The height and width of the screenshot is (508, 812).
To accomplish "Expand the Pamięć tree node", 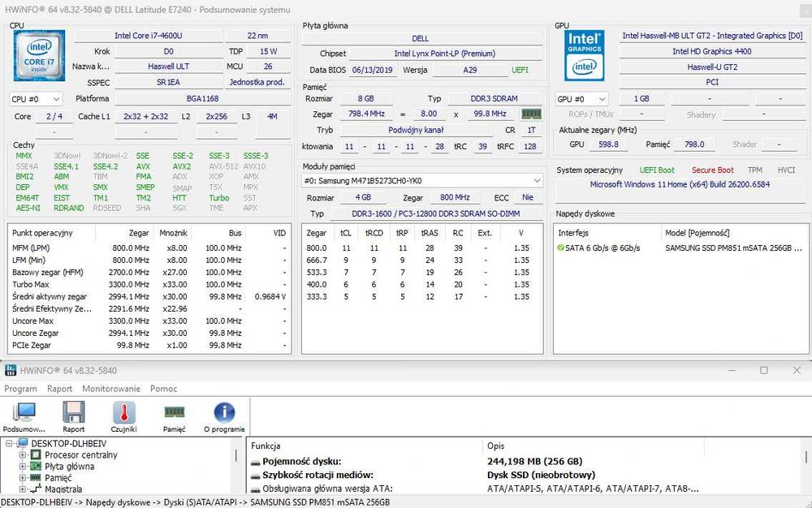I will pos(22,478).
